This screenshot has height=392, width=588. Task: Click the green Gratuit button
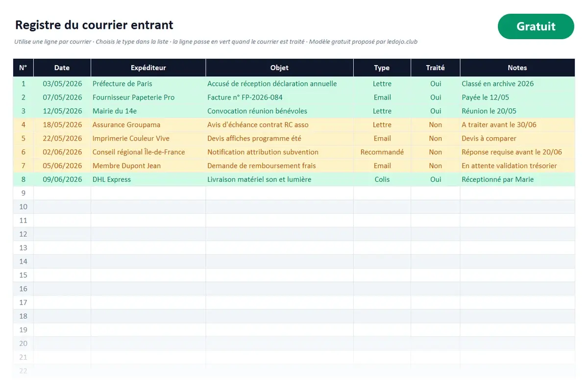coord(536,26)
